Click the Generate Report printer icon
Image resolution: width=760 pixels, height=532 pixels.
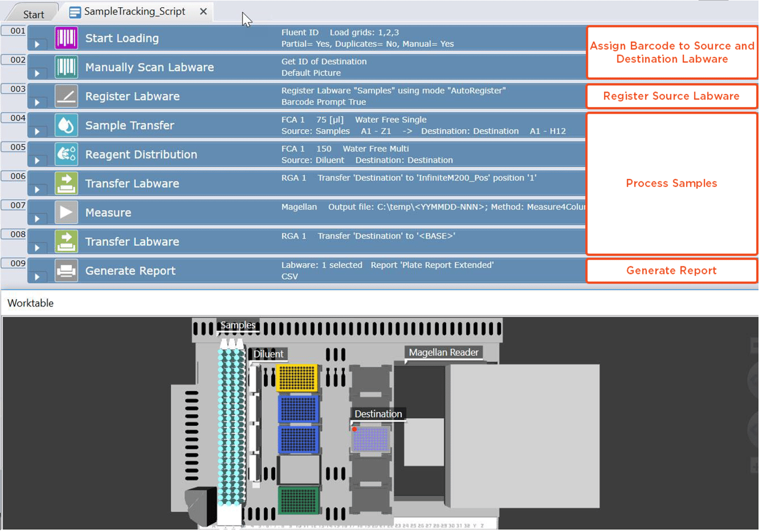click(66, 271)
